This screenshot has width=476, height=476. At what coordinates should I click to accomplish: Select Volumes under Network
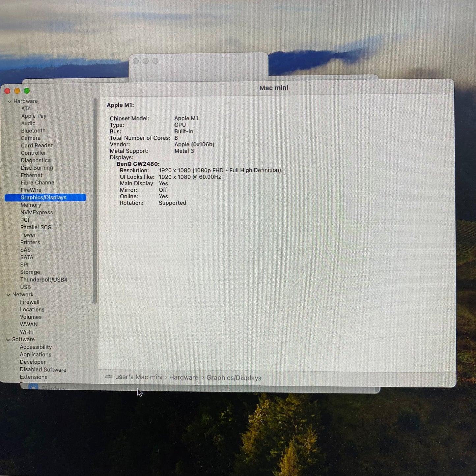click(31, 317)
